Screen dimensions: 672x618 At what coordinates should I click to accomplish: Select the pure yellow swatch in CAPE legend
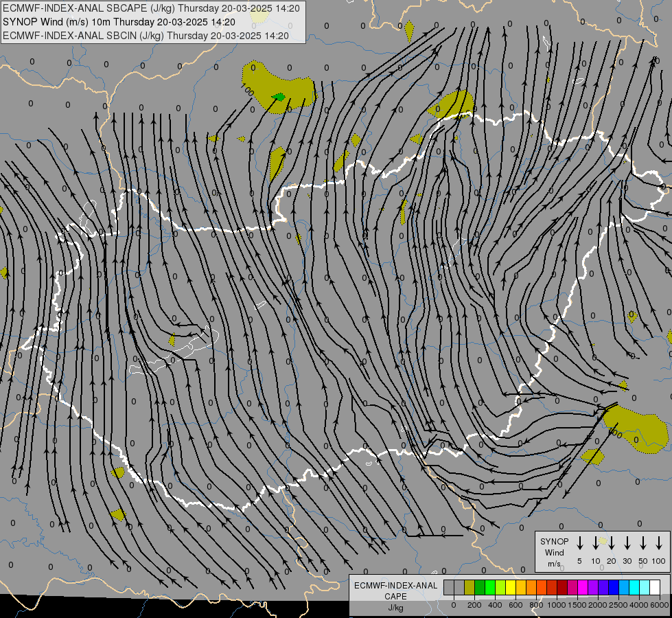(511, 587)
